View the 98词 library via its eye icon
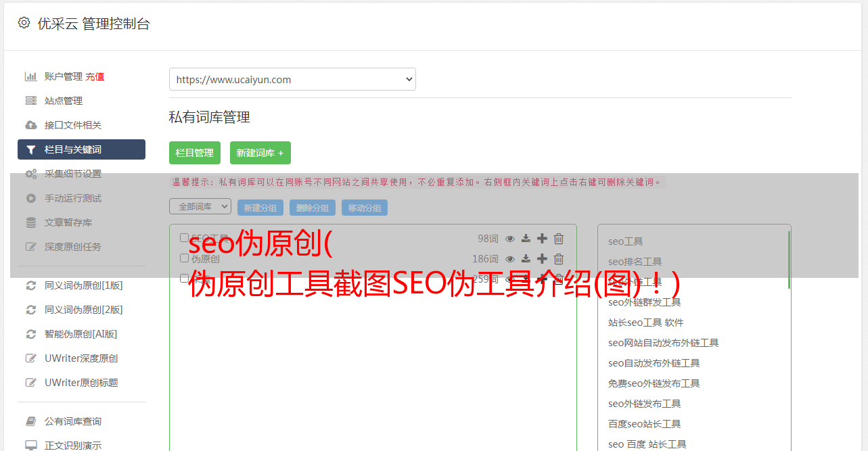This screenshot has width=868, height=451. (x=510, y=239)
